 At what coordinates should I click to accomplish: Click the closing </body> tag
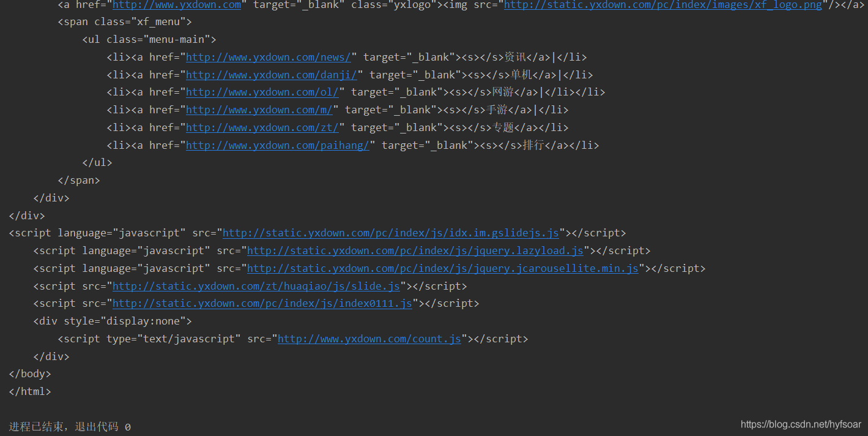click(30, 374)
